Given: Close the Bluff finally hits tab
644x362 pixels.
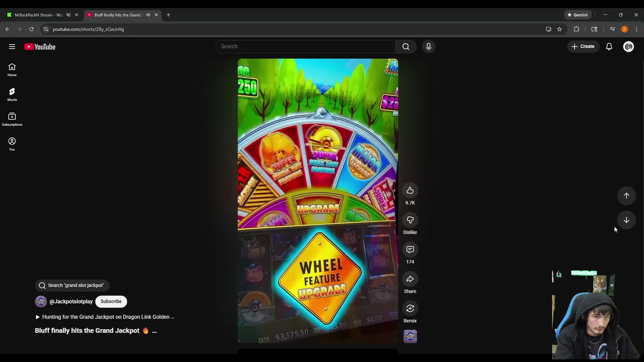Looking at the screenshot, I should pyautogui.click(x=156, y=15).
